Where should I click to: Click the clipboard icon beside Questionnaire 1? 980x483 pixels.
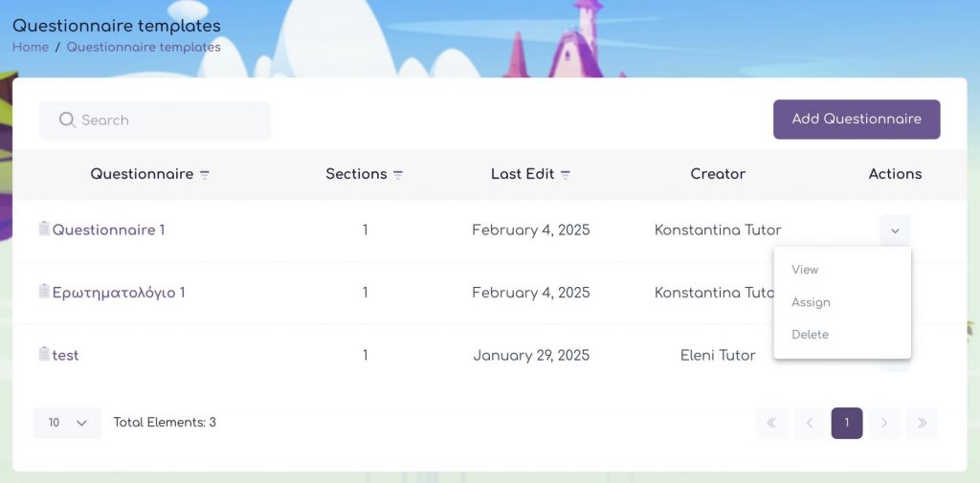[x=44, y=230]
